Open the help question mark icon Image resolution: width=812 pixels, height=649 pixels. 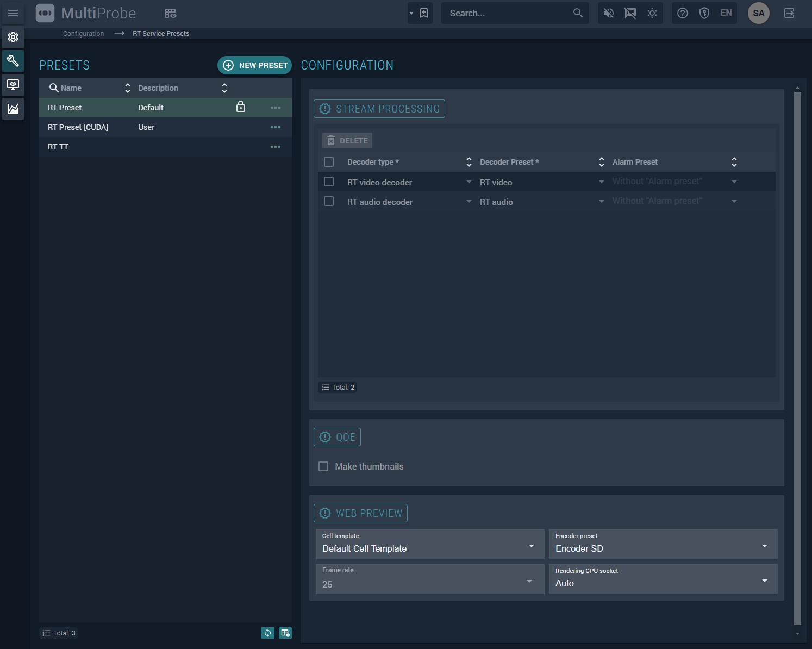(x=683, y=13)
